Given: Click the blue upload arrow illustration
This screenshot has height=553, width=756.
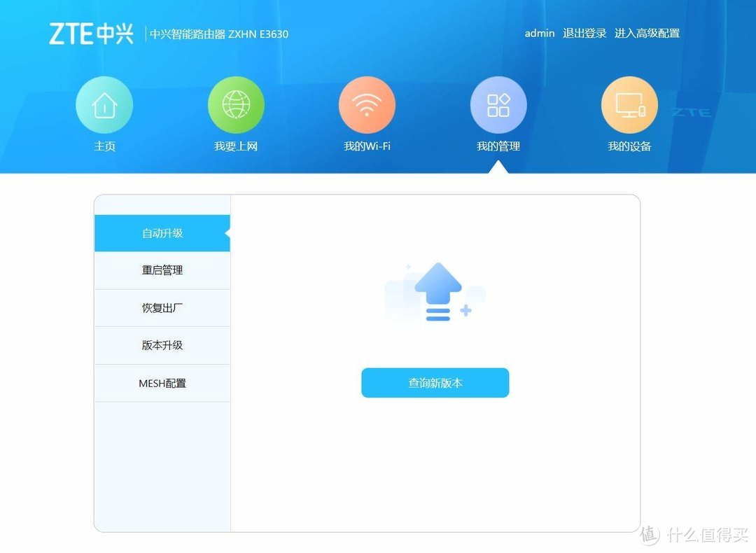Looking at the screenshot, I should coord(437,287).
